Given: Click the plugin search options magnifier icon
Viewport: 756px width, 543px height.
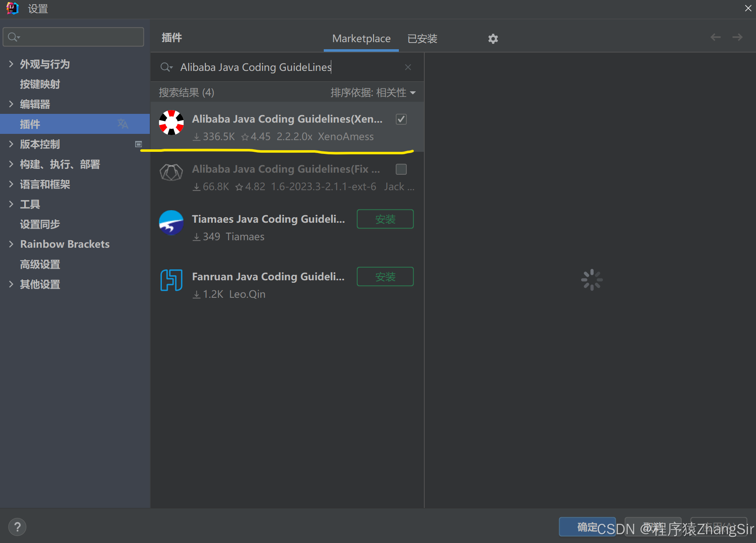Looking at the screenshot, I should point(166,67).
